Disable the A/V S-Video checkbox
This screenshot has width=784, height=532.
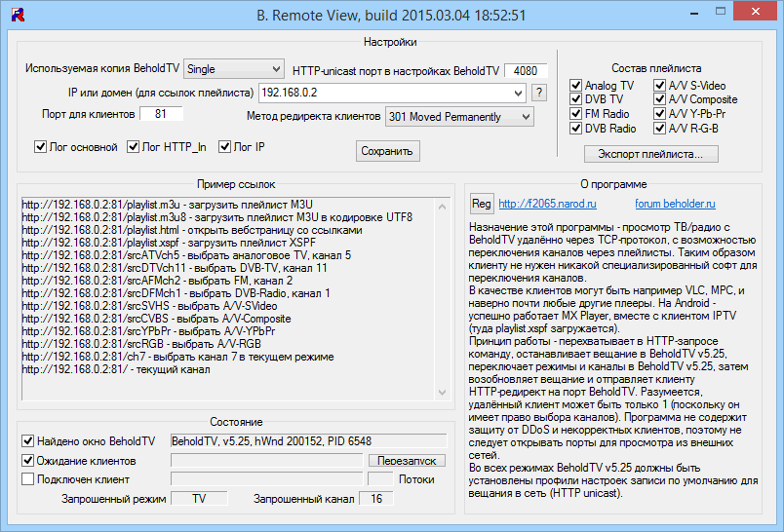[x=660, y=86]
